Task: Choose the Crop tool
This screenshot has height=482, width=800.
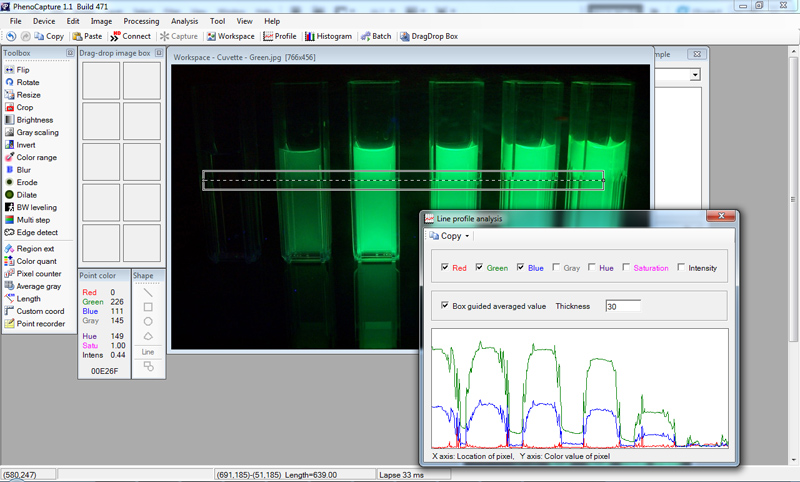Action: [24, 107]
